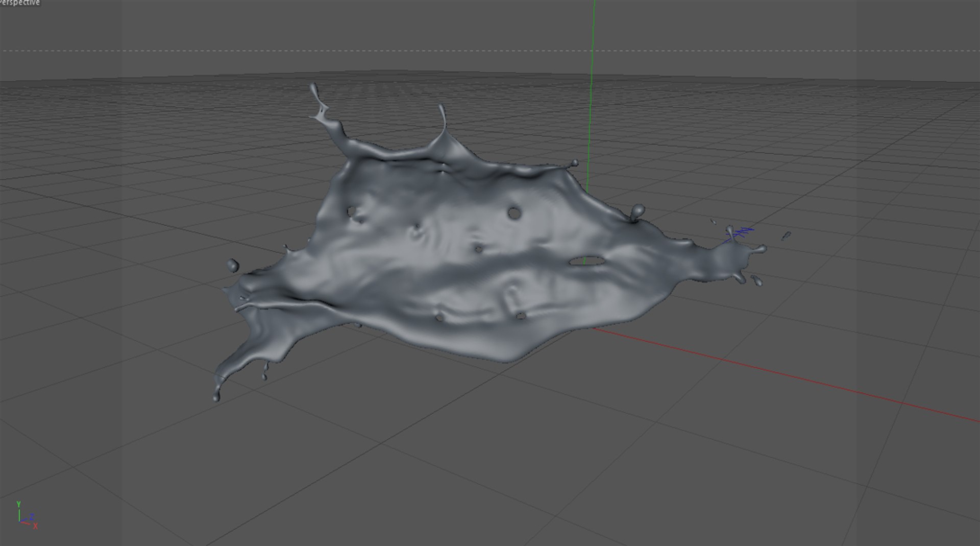Click the blue light object gizmo
Screen dimensions: 980x546
[740, 233]
